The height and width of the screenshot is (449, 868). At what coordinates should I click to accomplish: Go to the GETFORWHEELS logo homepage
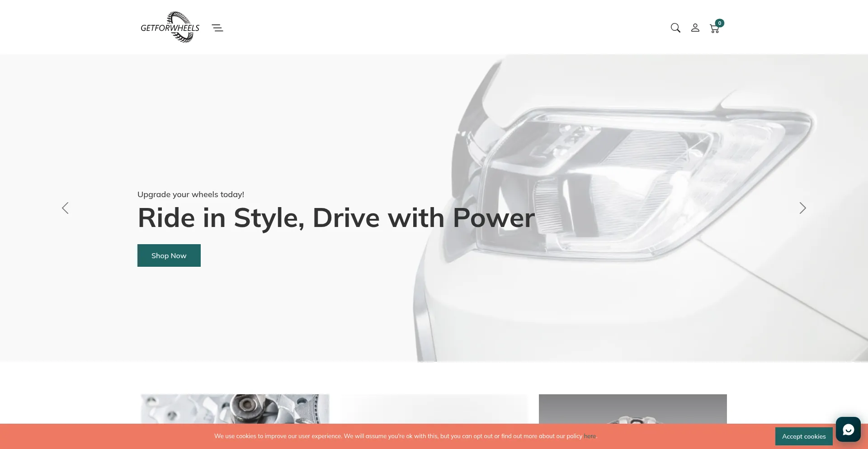pos(170,27)
